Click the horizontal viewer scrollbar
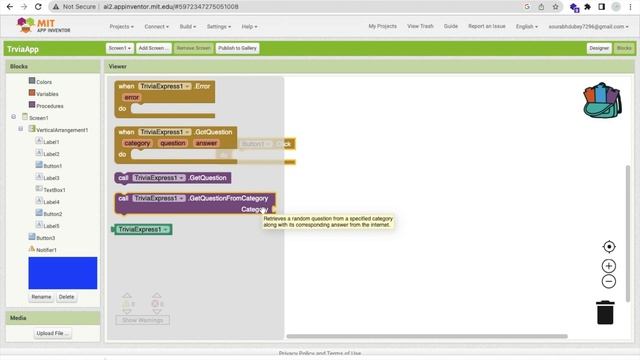 click(x=427, y=336)
